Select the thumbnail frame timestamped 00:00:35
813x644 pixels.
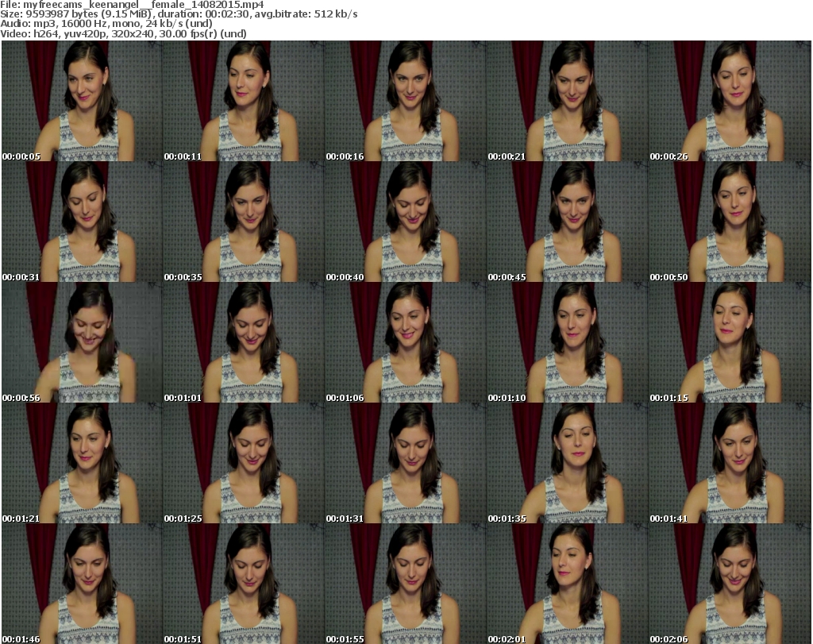244,222
